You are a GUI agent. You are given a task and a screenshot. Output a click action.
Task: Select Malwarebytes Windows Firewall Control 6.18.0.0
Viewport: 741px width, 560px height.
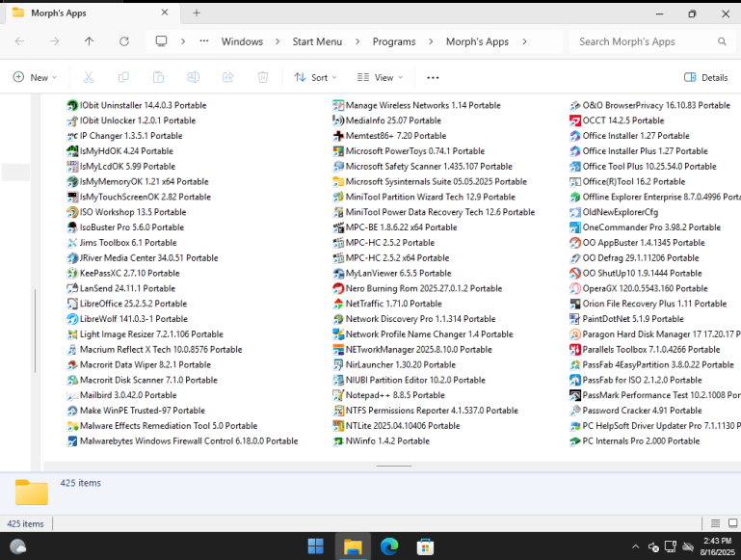tap(182, 440)
